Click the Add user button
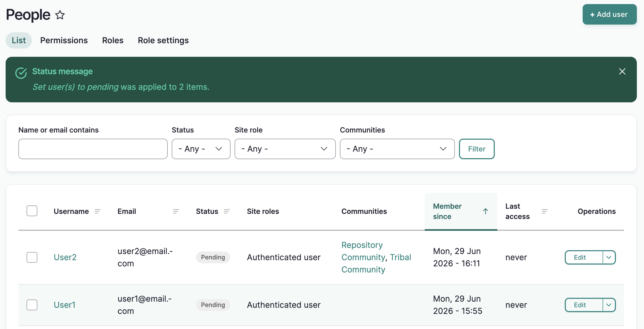 coord(609,14)
